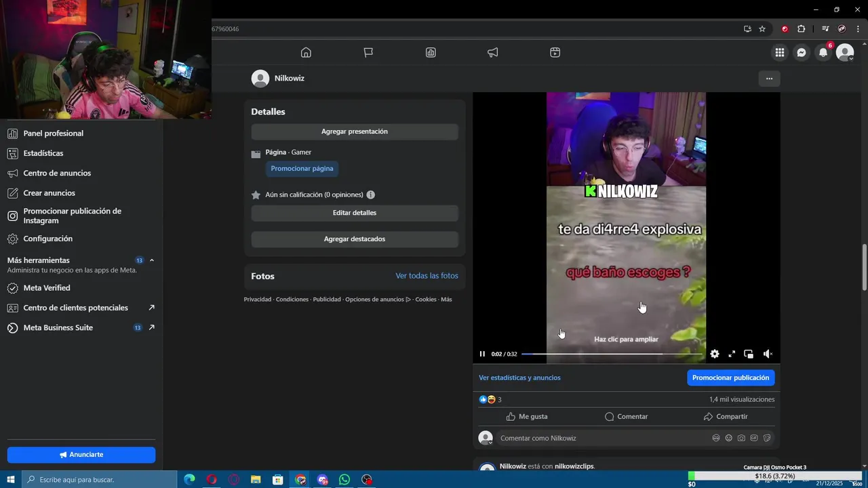View the post reactions count
The image size is (868, 488).
[x=490, y=399]
